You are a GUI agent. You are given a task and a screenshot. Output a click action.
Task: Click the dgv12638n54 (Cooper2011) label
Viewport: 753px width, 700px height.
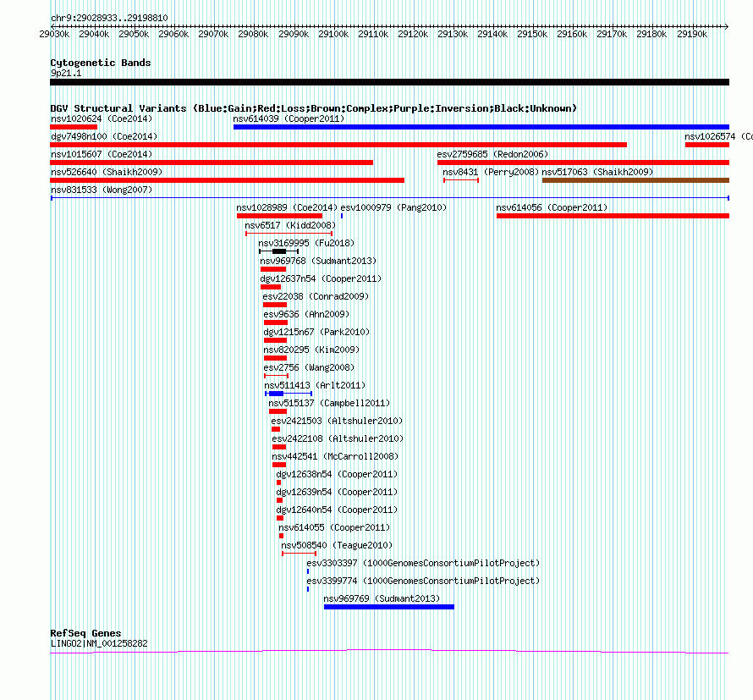(x=337, y=474)
